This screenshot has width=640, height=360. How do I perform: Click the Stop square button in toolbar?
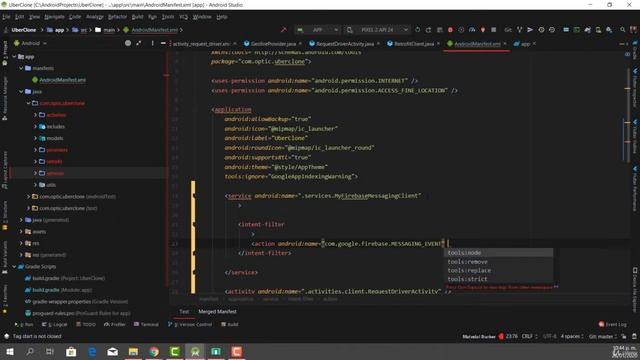point(493,30)
